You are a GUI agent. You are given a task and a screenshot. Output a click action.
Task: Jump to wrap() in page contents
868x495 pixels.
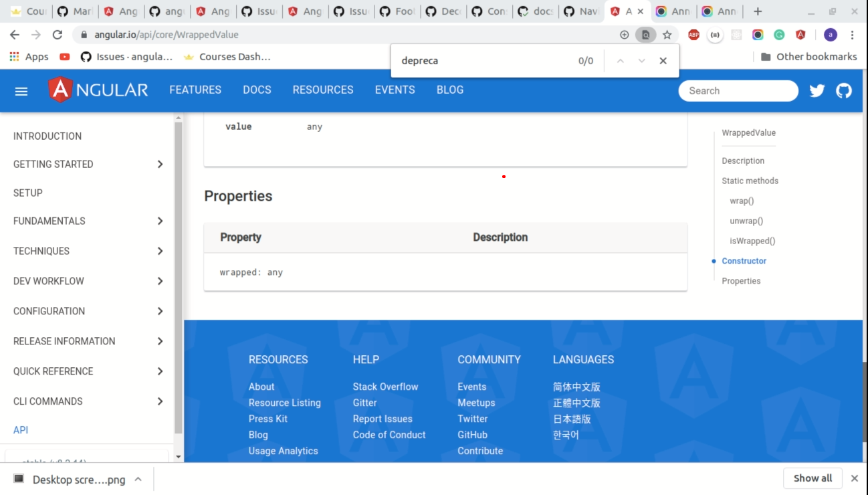click(742, 201)
